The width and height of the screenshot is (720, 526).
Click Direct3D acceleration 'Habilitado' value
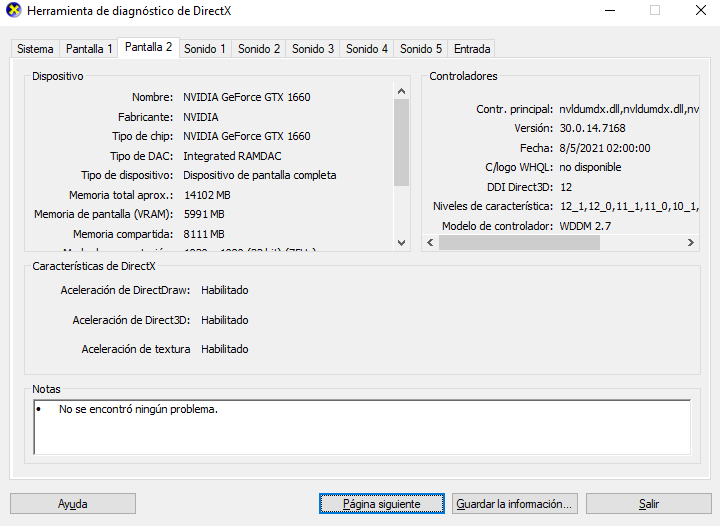coord(225,320)
